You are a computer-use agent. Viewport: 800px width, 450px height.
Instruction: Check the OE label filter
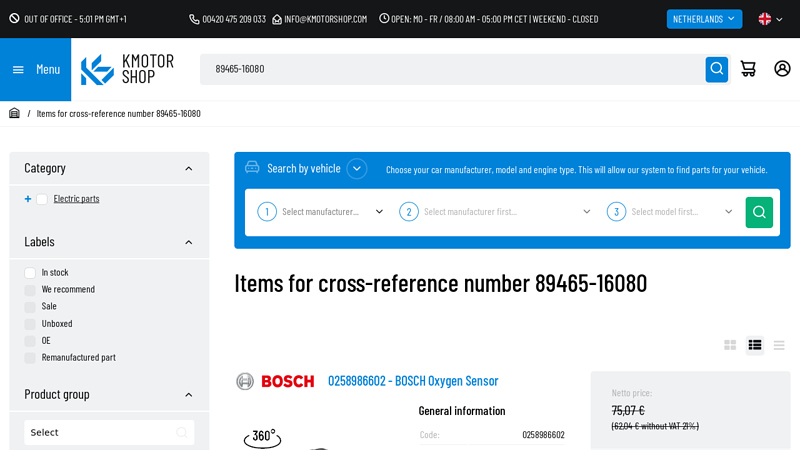point(30,341)
